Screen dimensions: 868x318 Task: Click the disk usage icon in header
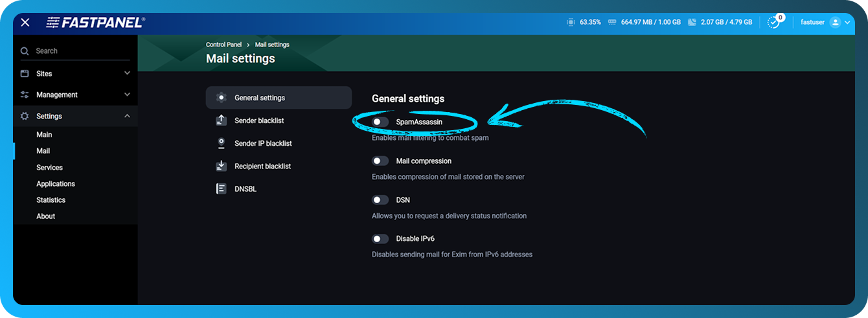click(692, 22)
